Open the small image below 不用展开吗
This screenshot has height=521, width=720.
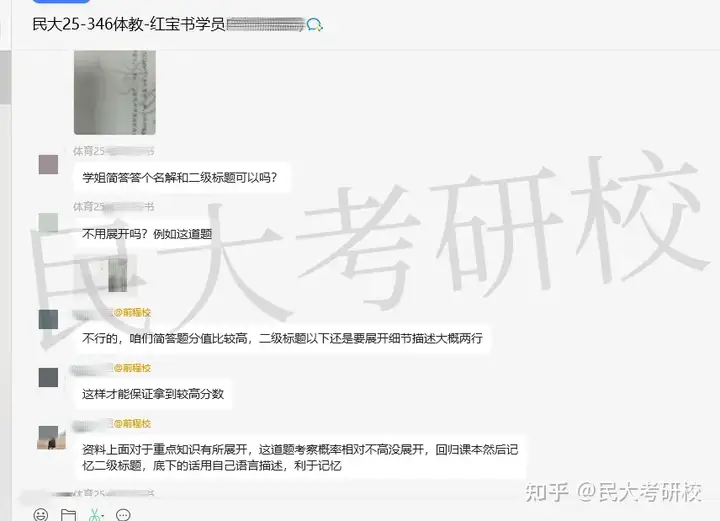(x=118, y=275)
